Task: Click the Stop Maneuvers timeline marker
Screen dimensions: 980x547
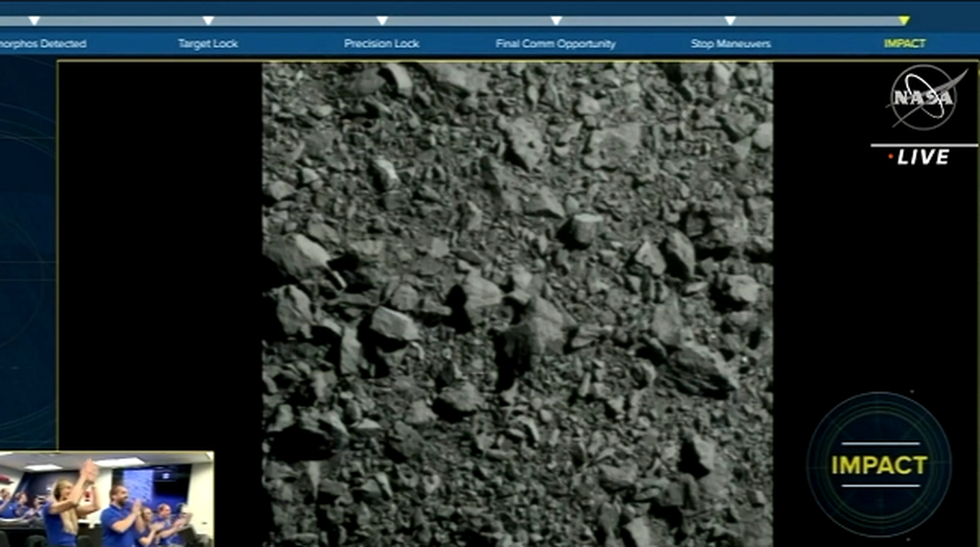Action: click(x=730, y=21)
